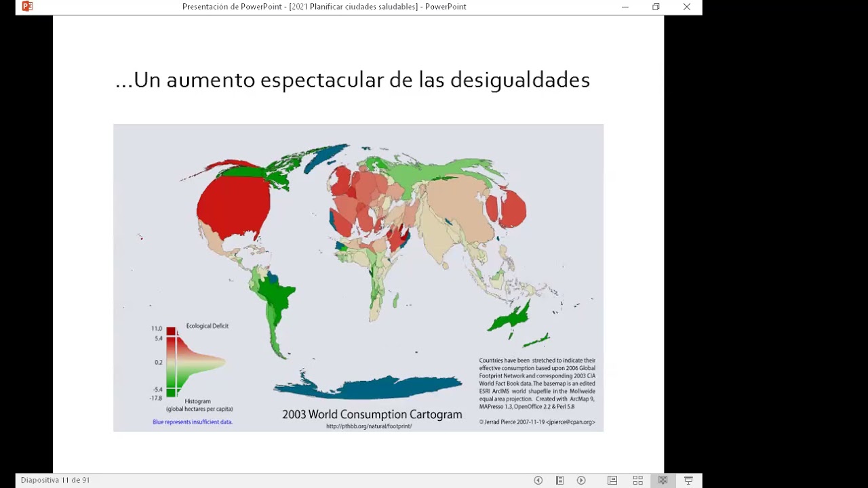Click the World Consumption Cartogram image

pos(358,278)
